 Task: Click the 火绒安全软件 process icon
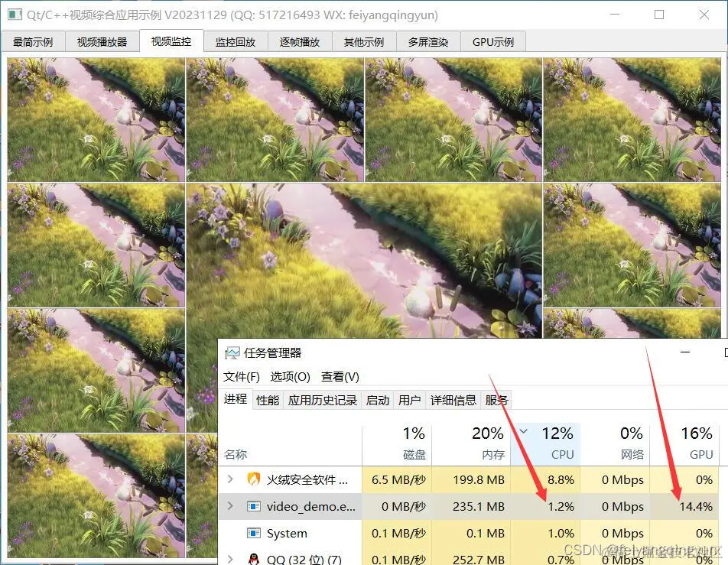[x=253, y=479]
